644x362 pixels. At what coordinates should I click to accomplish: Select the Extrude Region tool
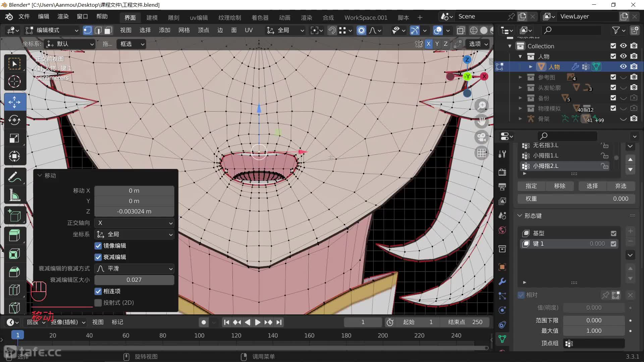14,236
